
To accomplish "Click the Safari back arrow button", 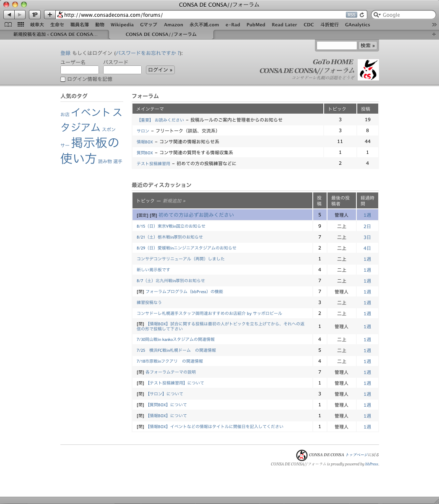I will (x=9, y=15).
